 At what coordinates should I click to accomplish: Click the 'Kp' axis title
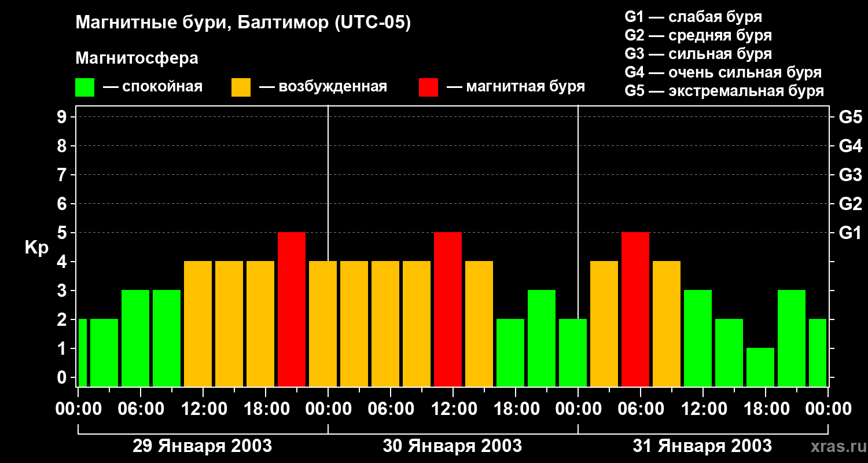click(x=36, y=248)
